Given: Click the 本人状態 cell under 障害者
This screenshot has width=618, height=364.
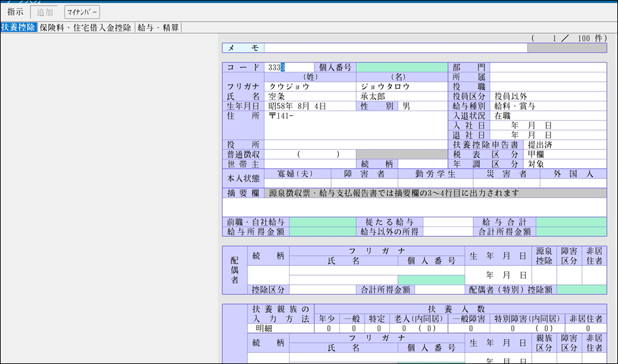Looking at the screenshot, I should (365, 184).
